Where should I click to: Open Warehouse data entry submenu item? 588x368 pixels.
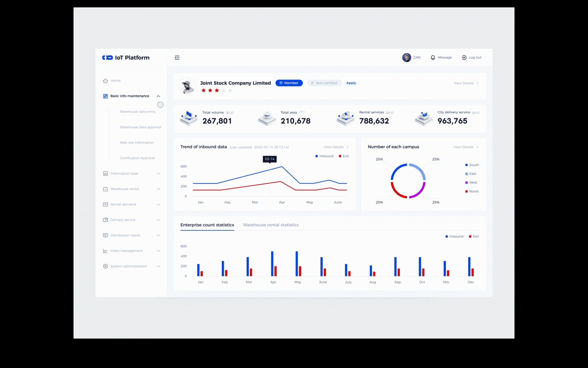137,112
